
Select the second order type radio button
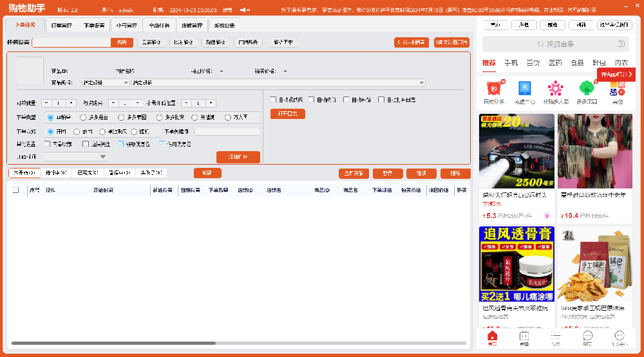83,117
